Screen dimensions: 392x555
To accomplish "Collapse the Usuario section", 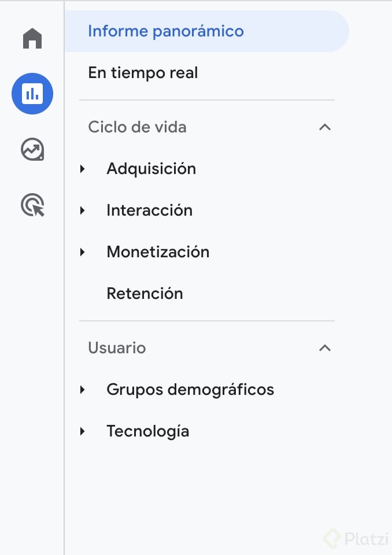I will click(325, 348).
